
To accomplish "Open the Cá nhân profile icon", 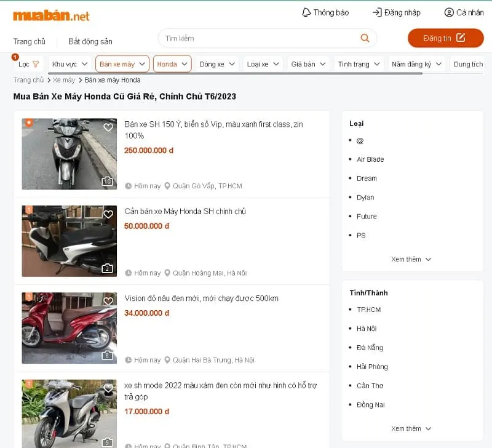I will tap(449, 12).
